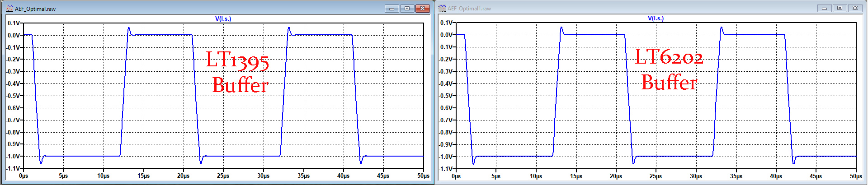
Task: Close the AEF_Optimal1.raw waveform window
Action: tap(855, 8)
